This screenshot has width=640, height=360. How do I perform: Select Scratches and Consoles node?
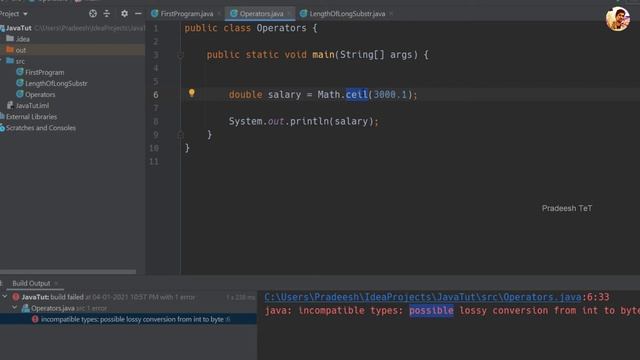click(x=41, y=128)
